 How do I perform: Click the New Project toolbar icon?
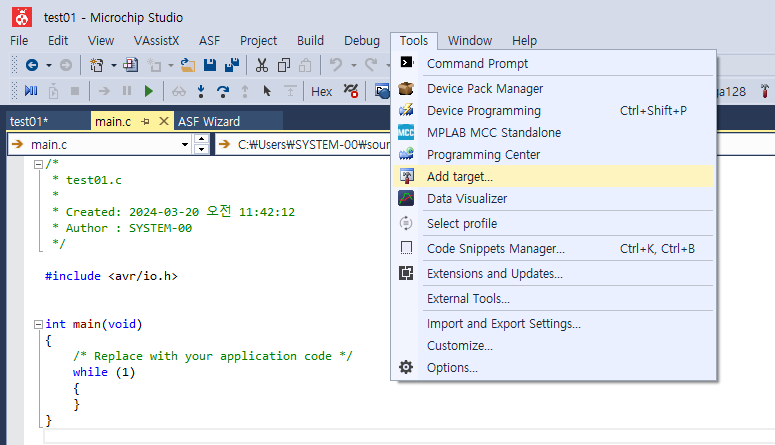(96, 65)
